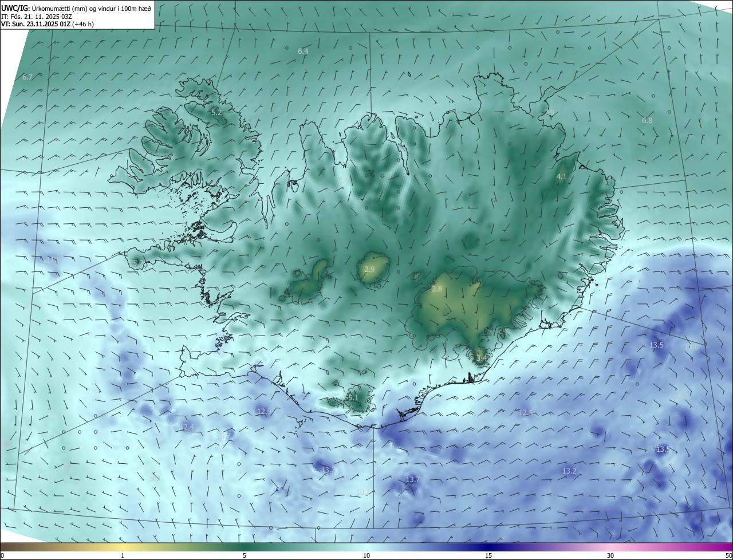The height and width of the screenshot is (560, 733).
Task: Click the color scale tick label 30
Action: pos(610,556)
